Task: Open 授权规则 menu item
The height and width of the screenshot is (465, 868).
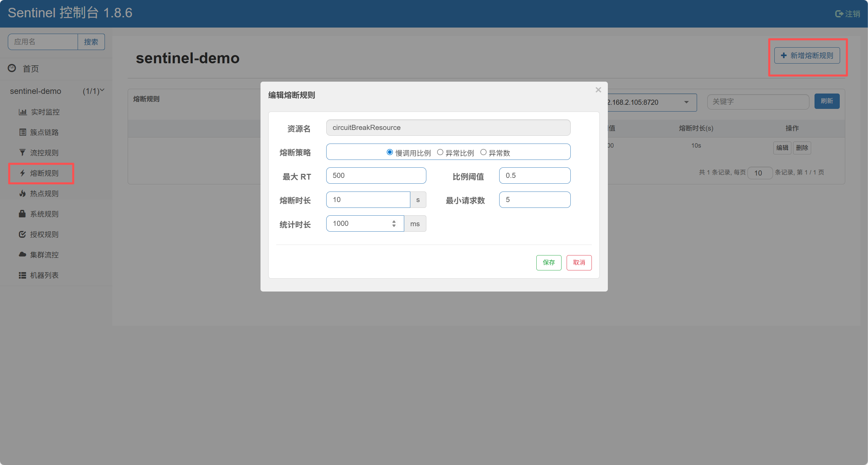Action: 44,234
